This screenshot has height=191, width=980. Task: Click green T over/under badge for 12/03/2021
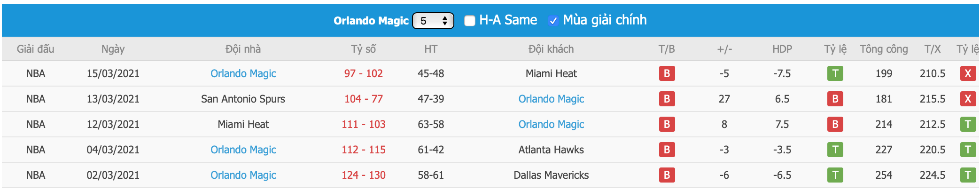[968, 124]
